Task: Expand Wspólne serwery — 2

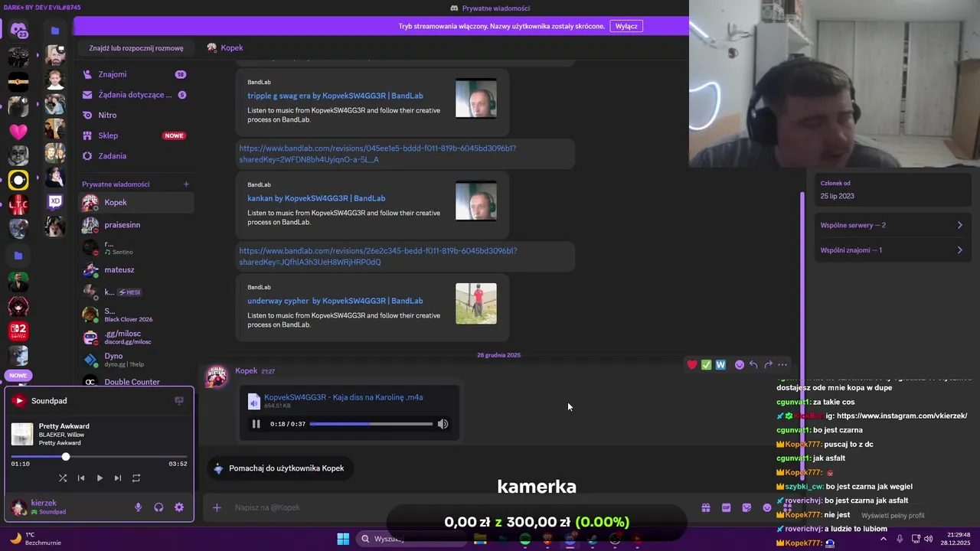Action: [892, 225]
